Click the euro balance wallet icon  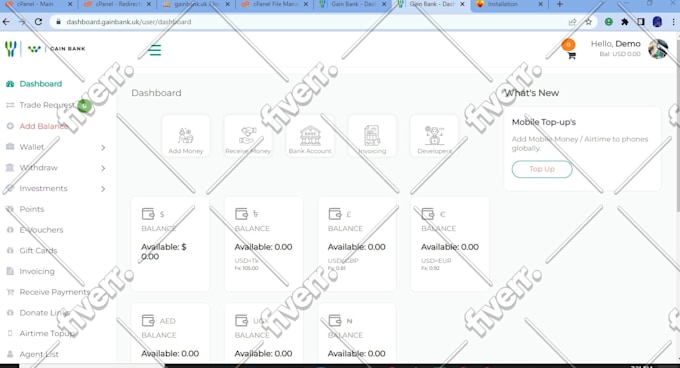pyautogui.click(x=428, y=214)
